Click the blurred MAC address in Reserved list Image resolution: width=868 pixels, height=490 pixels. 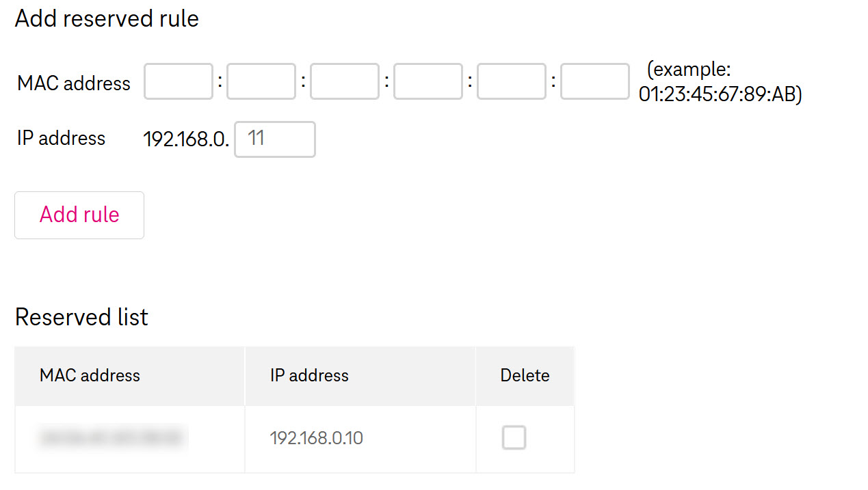(114, 438)
